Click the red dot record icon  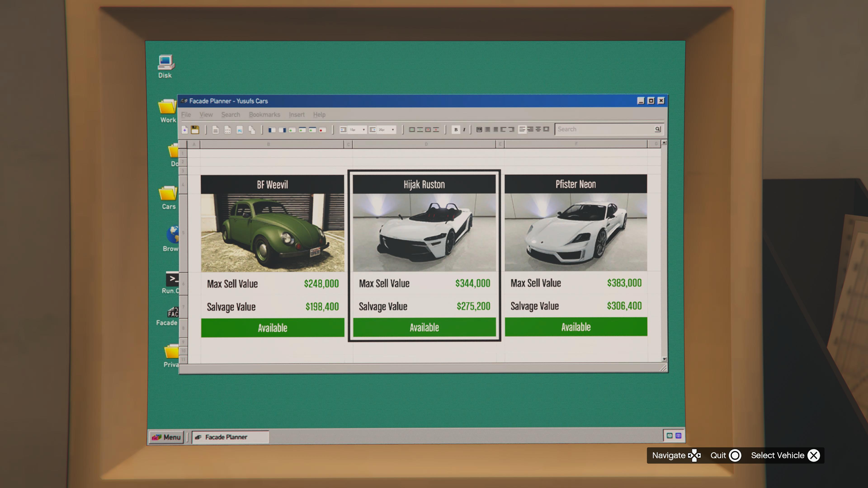coord(322,130)
